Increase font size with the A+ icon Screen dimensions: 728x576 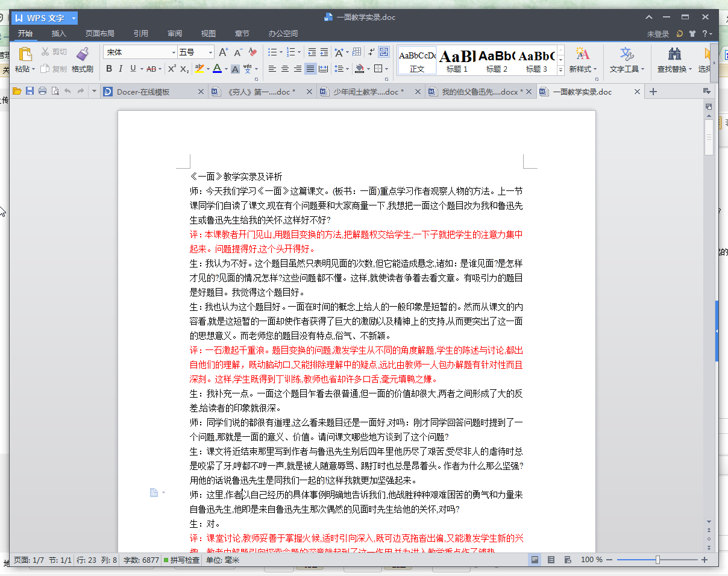click(x=224, y=52)
